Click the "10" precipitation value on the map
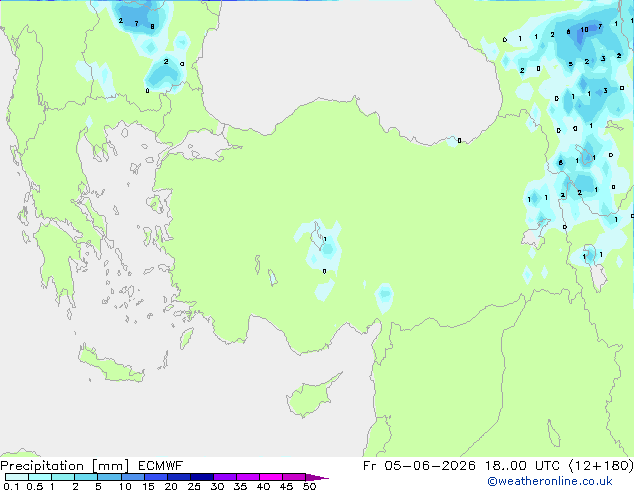Viewport: 634px width, 490px height. tap(584, 30)
